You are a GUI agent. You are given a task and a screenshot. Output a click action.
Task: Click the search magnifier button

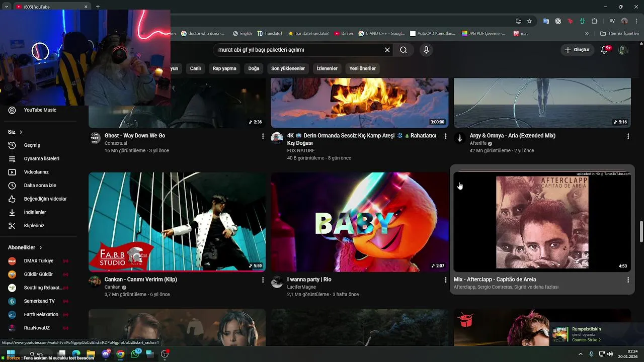(404, 50)
